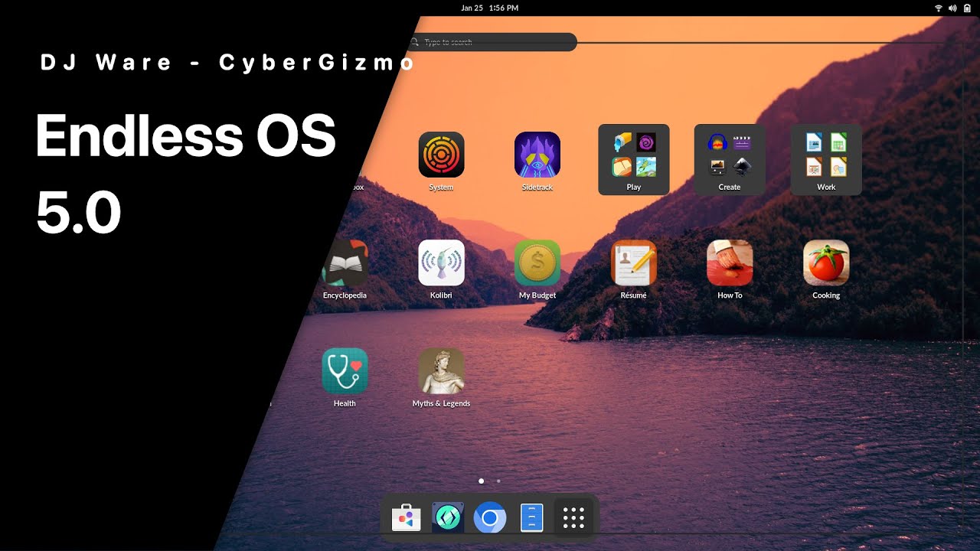This screenshot has width=980, height=551.
Task: Switch to second app page dot
Action: (x=498, y=481)
